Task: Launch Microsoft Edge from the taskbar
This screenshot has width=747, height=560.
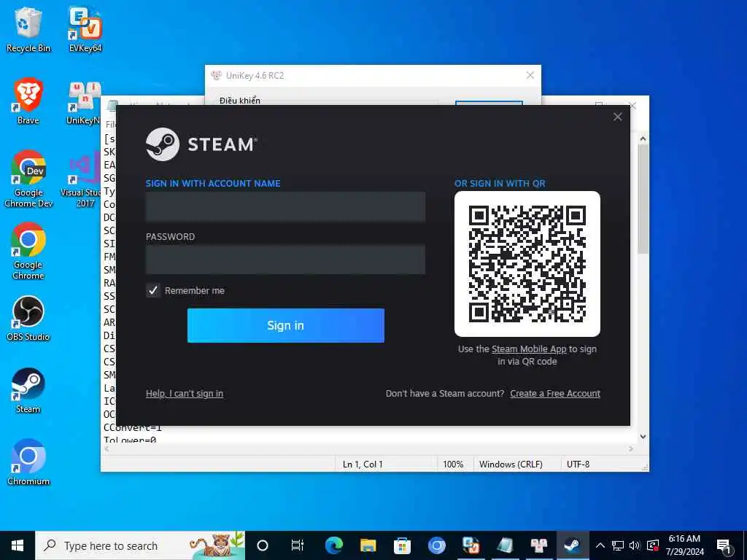Action: (x=333, y=545)
